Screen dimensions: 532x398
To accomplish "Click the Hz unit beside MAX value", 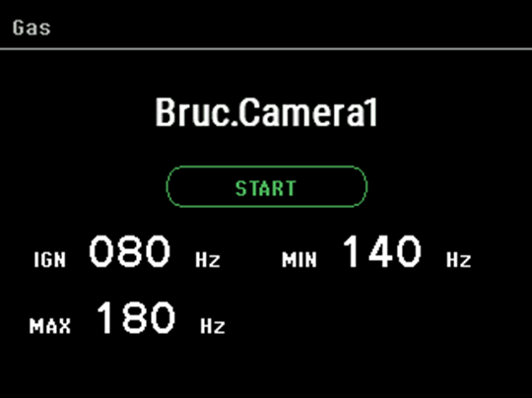I will click(213, 326).
